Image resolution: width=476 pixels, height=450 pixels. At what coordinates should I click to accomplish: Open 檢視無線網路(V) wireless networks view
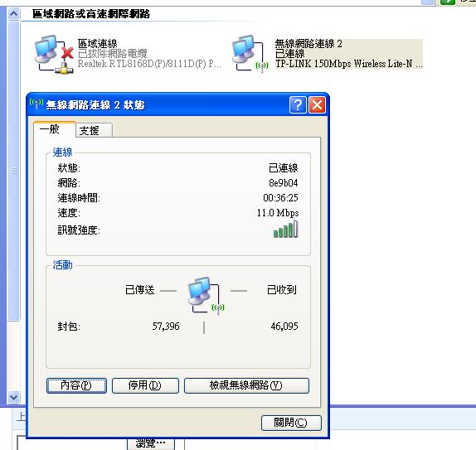[246, 385]
